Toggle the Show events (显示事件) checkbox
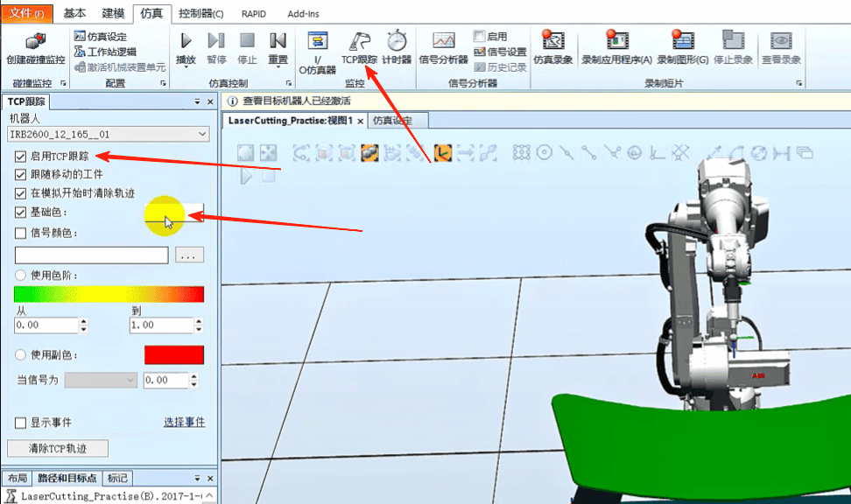 click(21, 423)
